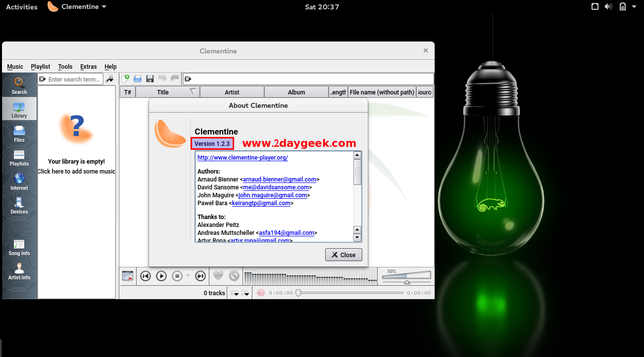Skip to next track
Image resolution: width=644 pixels, height=357 pixels.
(200, 276)
